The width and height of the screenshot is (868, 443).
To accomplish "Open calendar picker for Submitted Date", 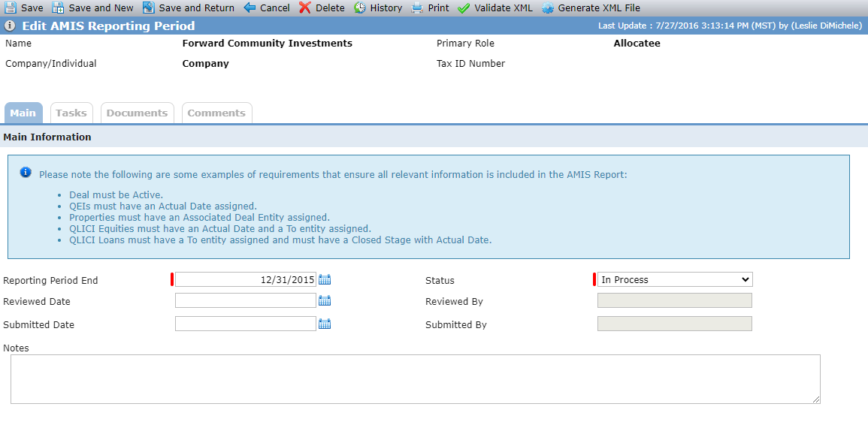I will point(325,324).
